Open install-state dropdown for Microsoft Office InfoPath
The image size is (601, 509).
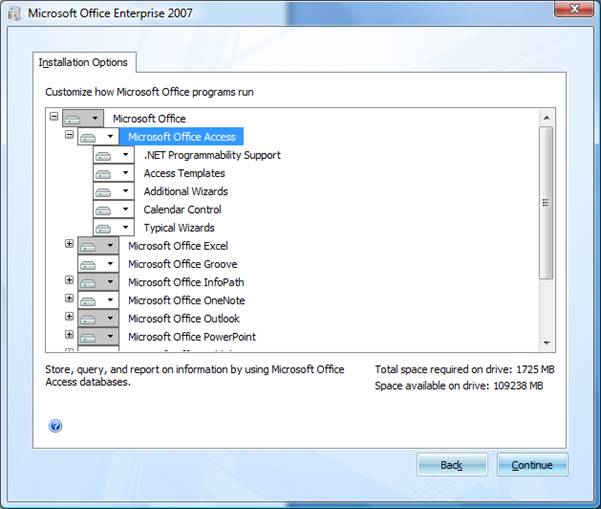98,282
